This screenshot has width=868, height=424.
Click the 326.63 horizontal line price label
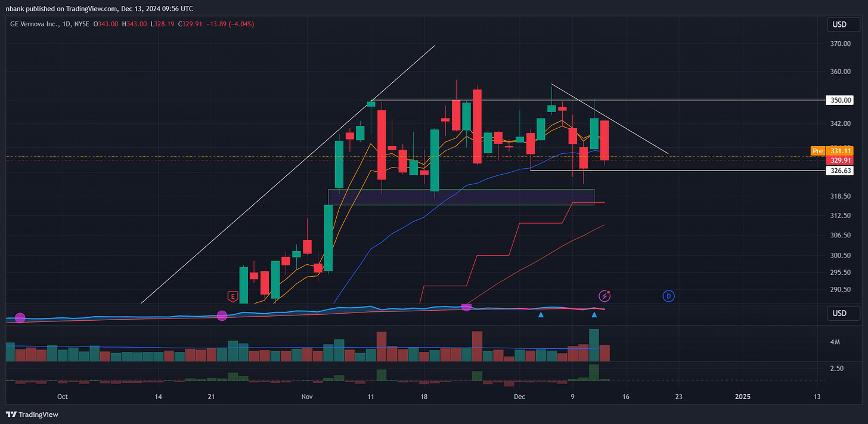[839, 171]
